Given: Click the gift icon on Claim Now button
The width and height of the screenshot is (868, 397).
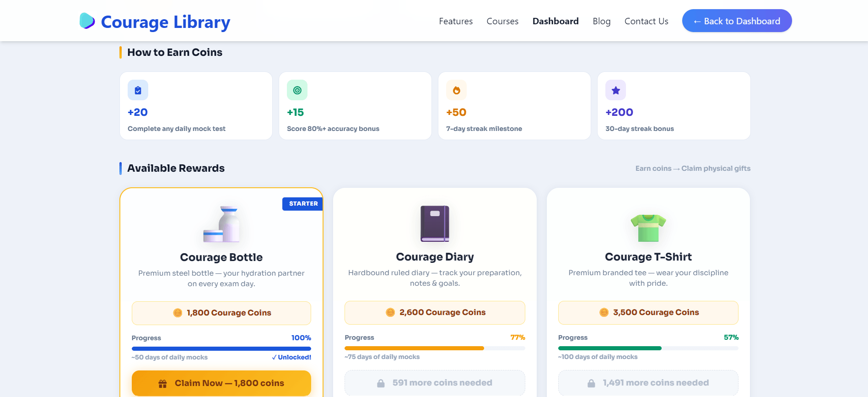Looking at the screenshot, I should pyautogui.click(x=162, y=384).
